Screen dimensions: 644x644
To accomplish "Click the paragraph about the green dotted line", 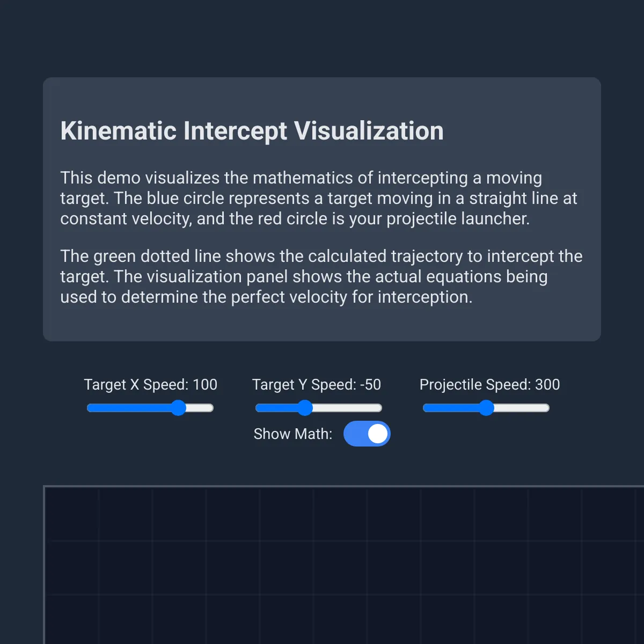I will point(321,276).
